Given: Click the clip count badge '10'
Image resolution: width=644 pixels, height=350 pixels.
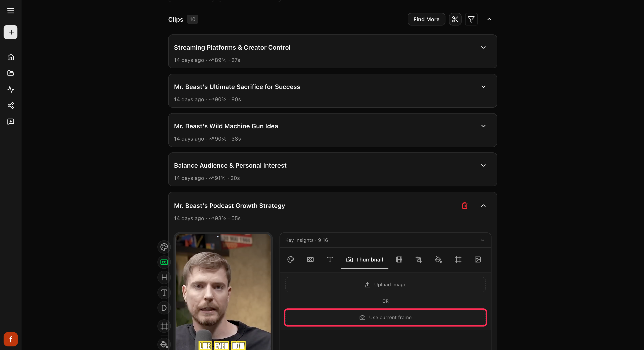Looking at the screenshot, I should pyautogui.click(x=192, y=19).
